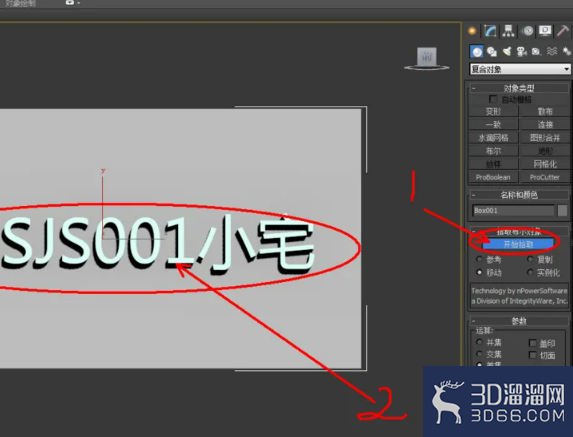Select the 复制 radio option

pyautogui.click(x=530, y=259)
